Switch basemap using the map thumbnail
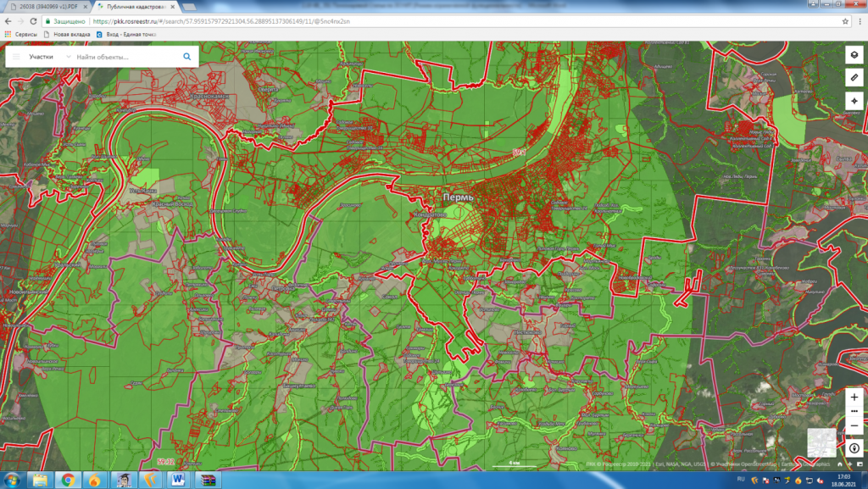Screen dimensions: 868x489 [821, 442]
